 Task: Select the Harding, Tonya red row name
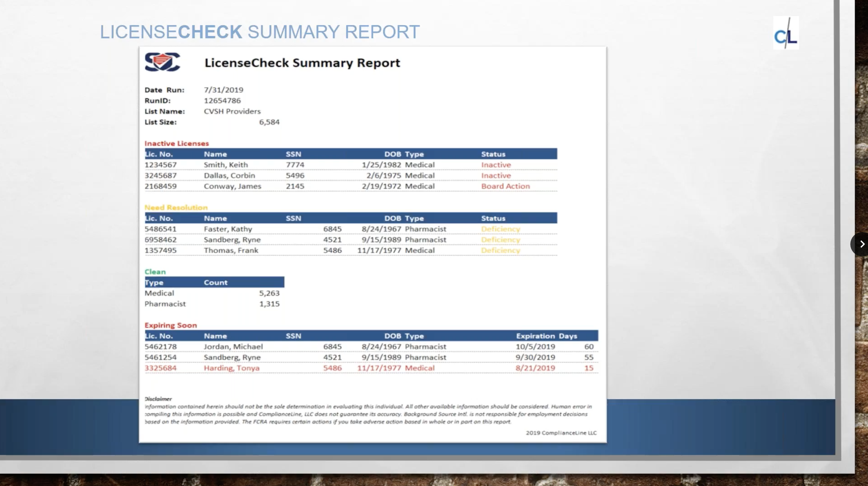pos(231,368)
